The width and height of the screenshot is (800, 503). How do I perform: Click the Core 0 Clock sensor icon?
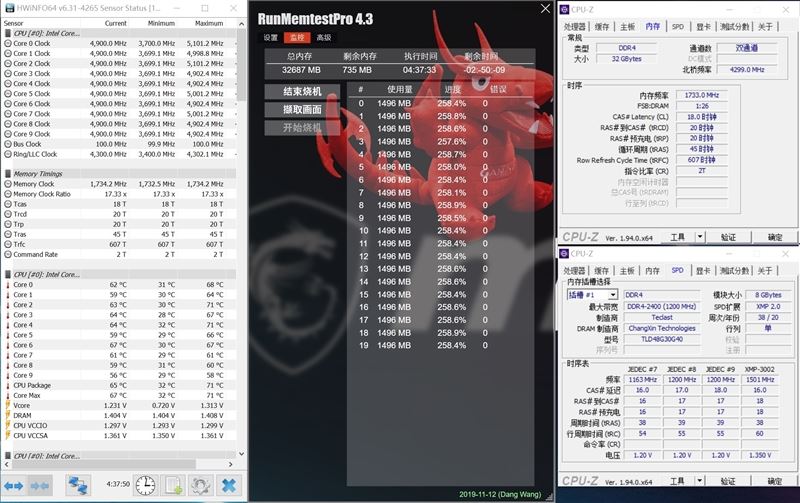[8, 43]
